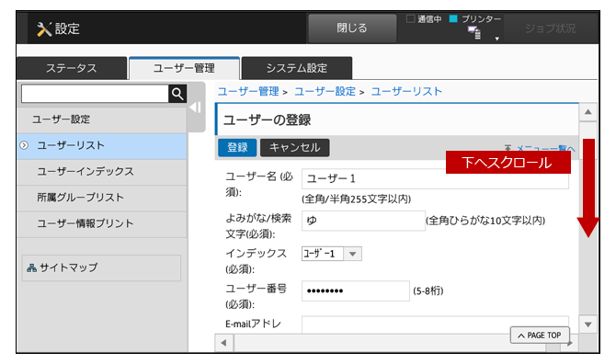Viewport: 616px width, 364px height.
Task: Click the キャンセル button
Action: point(294,148)
